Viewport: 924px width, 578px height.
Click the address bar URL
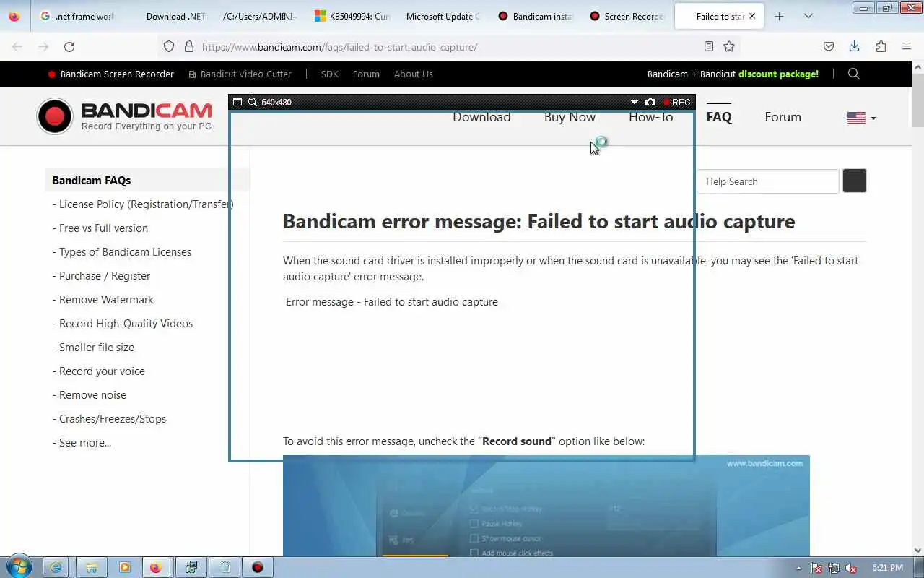pyautogui.click(x=339, y=47)
